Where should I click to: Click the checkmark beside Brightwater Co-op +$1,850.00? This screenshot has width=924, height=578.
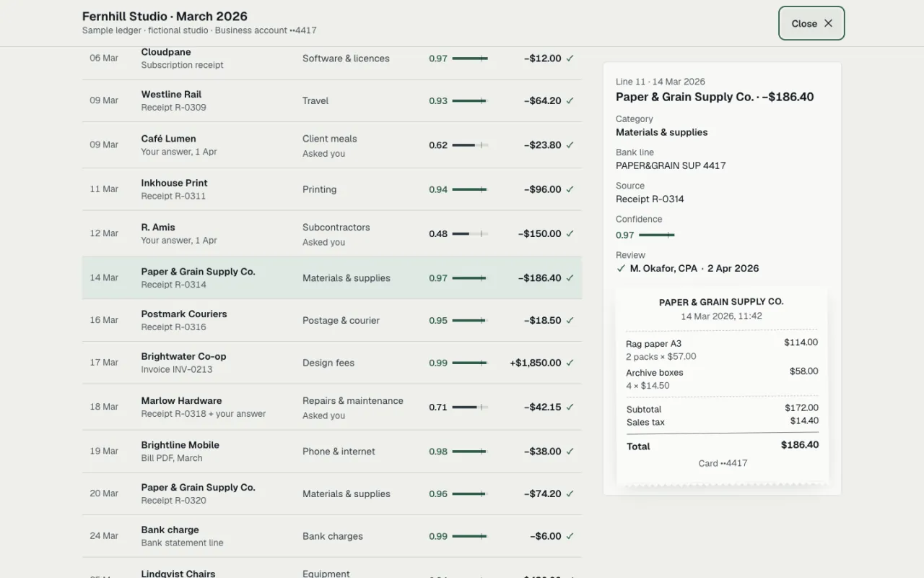(x=570, y=363)
